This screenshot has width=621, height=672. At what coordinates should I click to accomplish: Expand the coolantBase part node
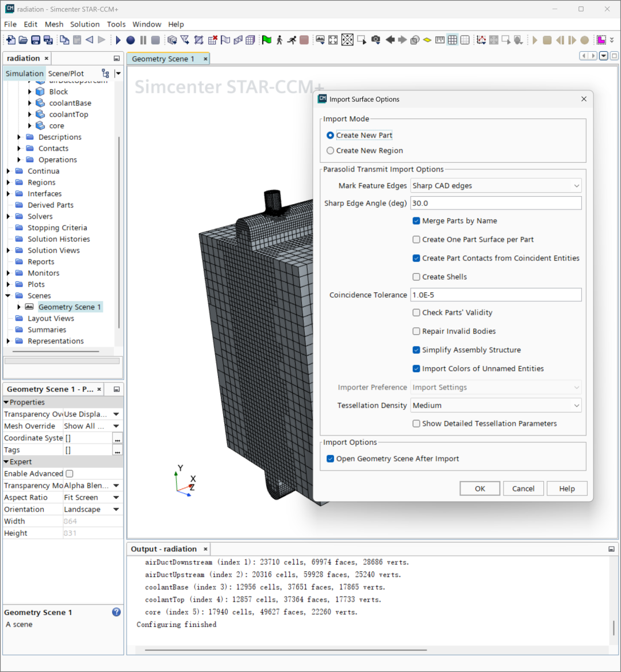(29, 103)
